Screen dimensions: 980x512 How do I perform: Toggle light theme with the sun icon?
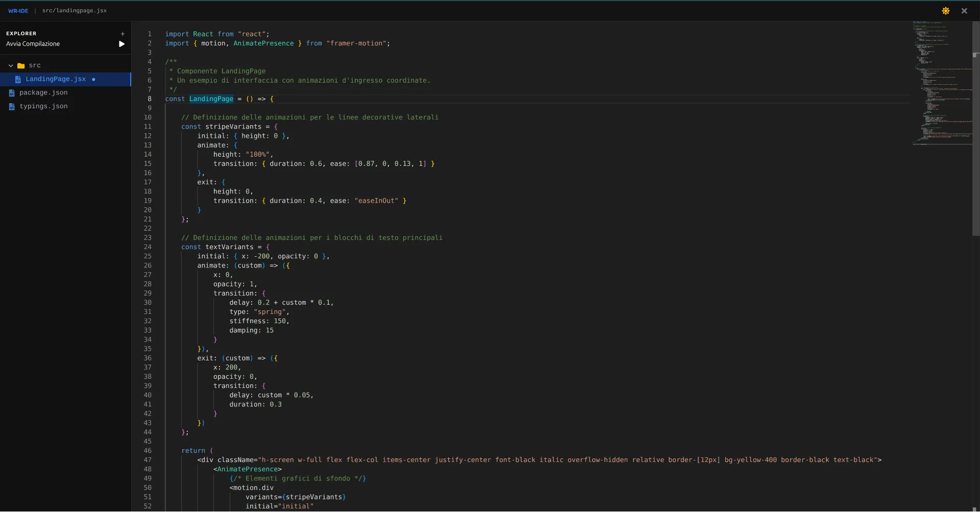pos(945,11)
